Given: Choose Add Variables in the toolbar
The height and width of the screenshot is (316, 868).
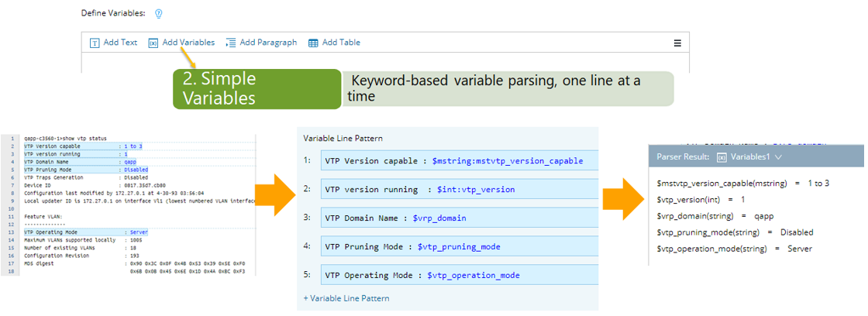Looking at the screenshot, I should (188, 43).
